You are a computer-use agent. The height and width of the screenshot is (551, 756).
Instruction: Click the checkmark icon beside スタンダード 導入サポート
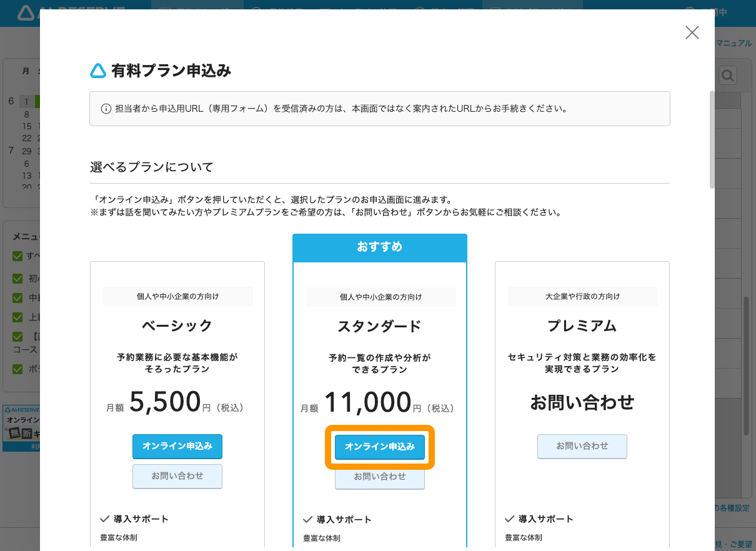308,519
